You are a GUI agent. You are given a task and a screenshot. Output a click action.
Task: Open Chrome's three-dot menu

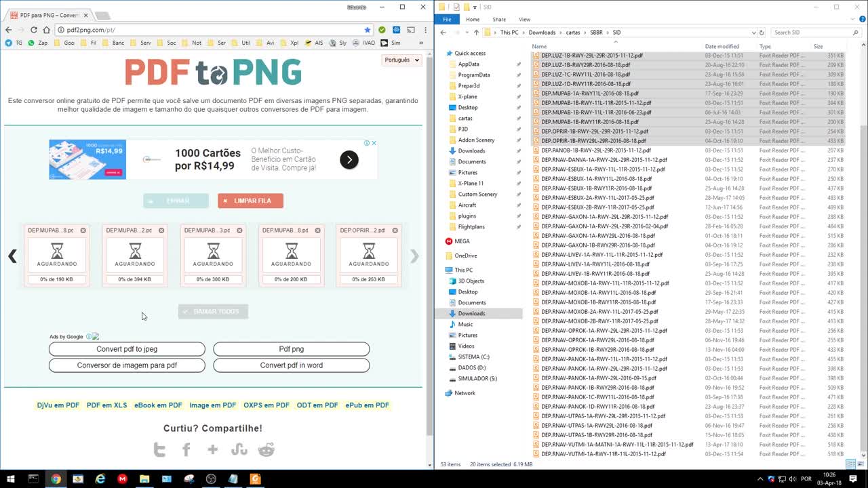[424, 30]
